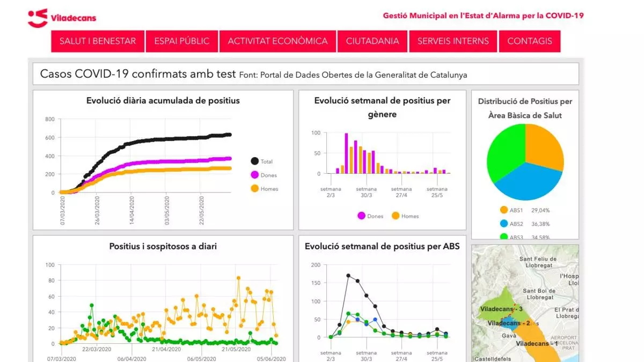Toggle Homes series in cumulative chart legend
Screen dimensions: 644x362
pos(255,188)
